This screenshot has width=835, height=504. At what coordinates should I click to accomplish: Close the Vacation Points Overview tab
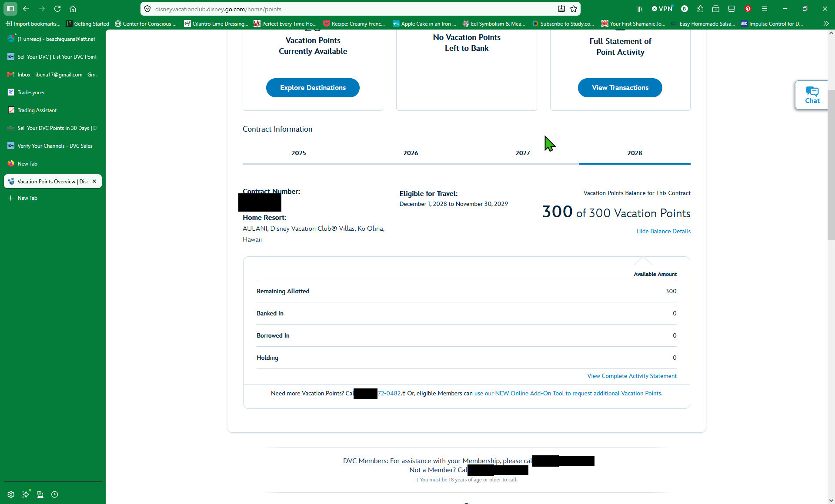point(94,181)
